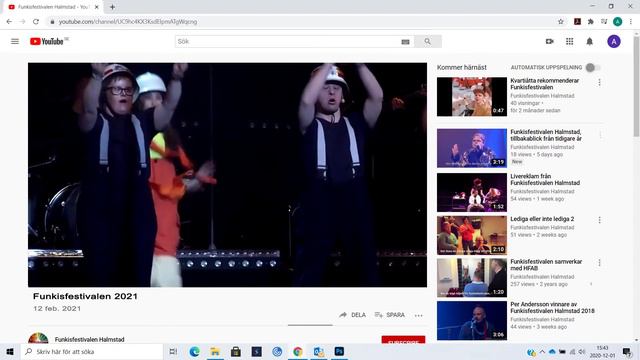Open options menu for Kvartiätta rekommenderar video
This screenshot has width=640, height=360.
[x=599, y=82]
